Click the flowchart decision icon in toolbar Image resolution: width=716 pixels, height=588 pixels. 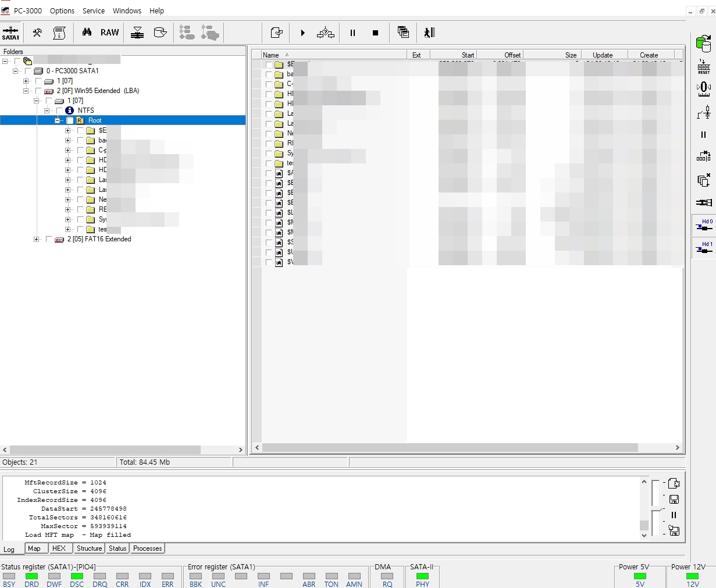tap(326, 33)
